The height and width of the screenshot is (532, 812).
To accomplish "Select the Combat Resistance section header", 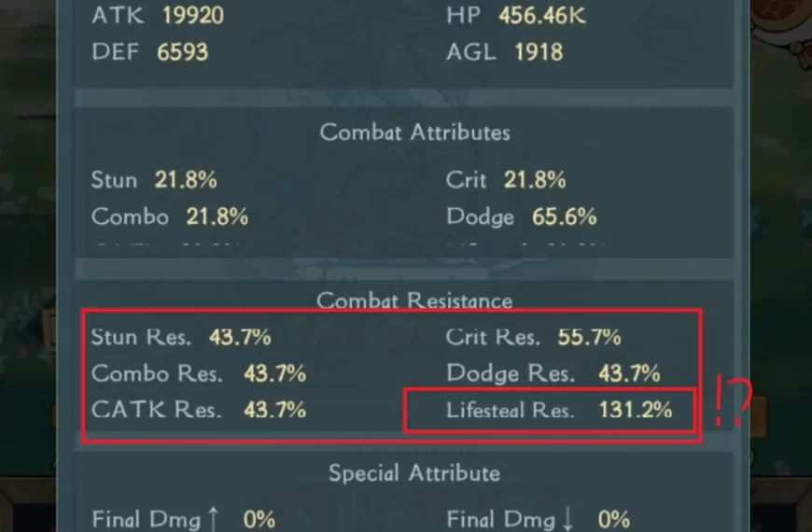I will click(x=414, y=301).
